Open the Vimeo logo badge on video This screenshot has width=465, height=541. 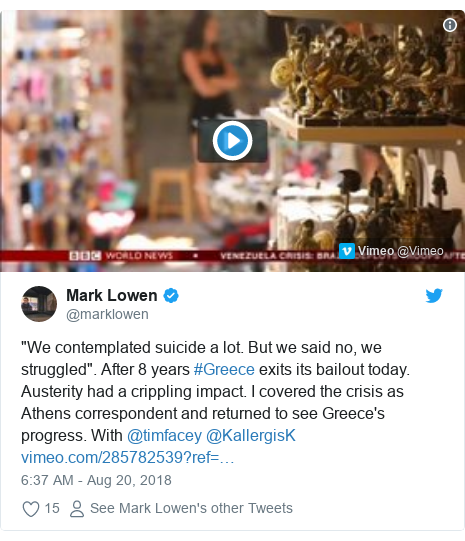coord(347,251)
